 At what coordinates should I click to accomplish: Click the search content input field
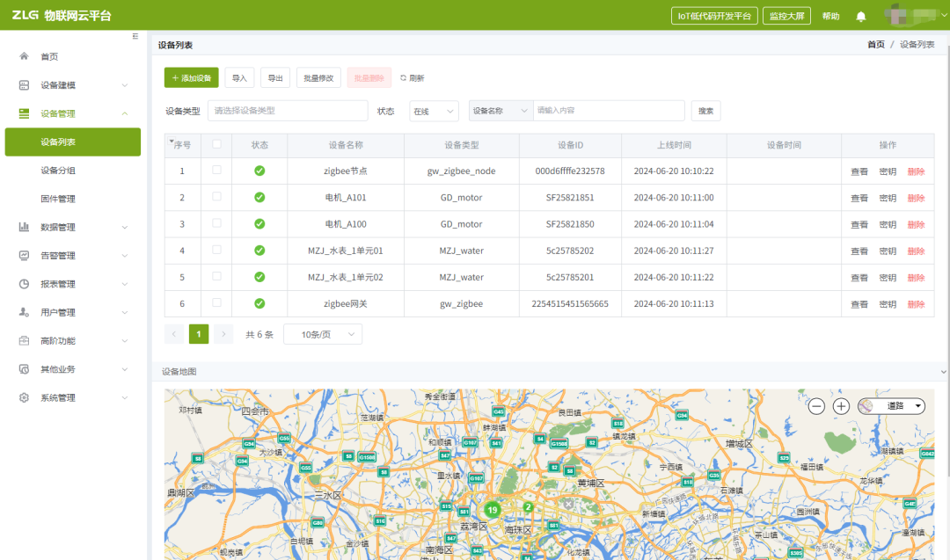(x=609, y=111)
